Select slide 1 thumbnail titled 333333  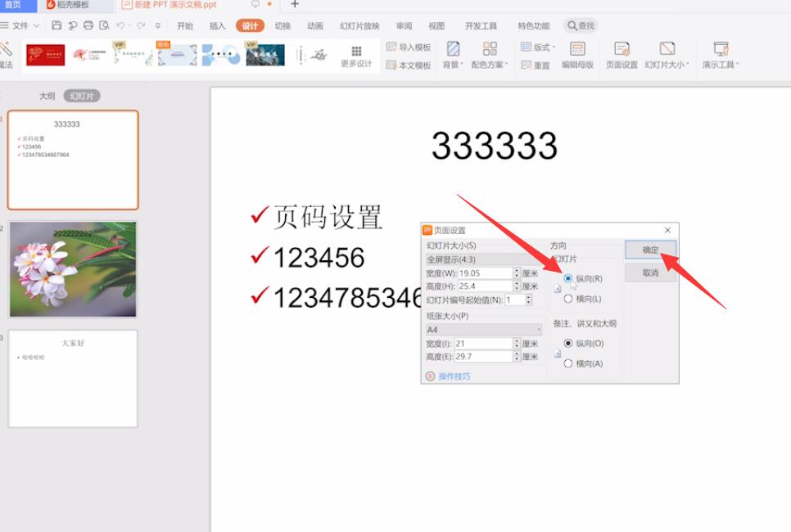(73, 160)
